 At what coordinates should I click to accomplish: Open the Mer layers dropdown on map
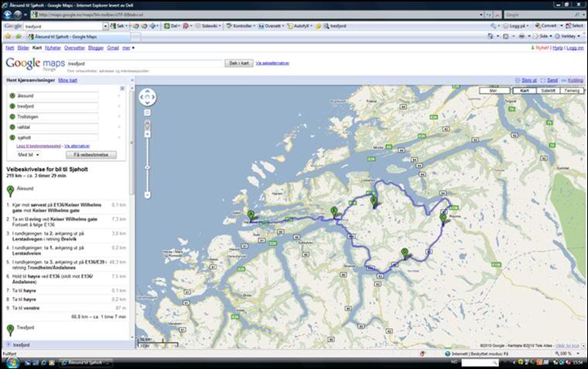point(494,91)
